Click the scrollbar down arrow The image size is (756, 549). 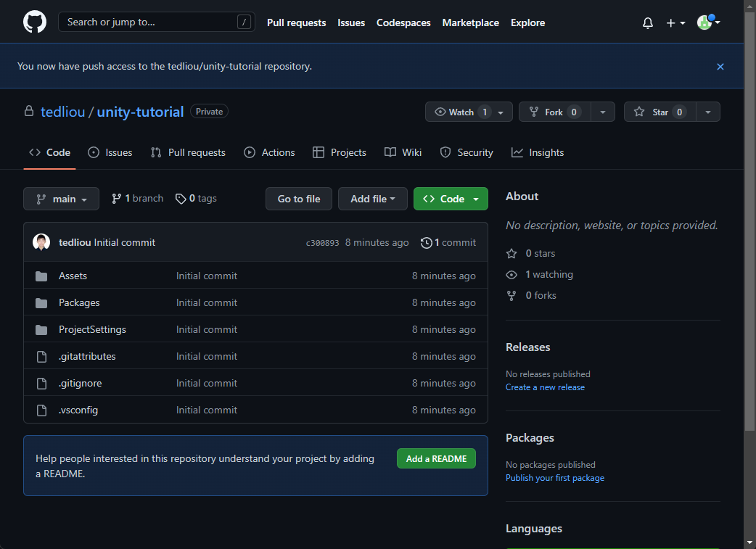point(749,543)
